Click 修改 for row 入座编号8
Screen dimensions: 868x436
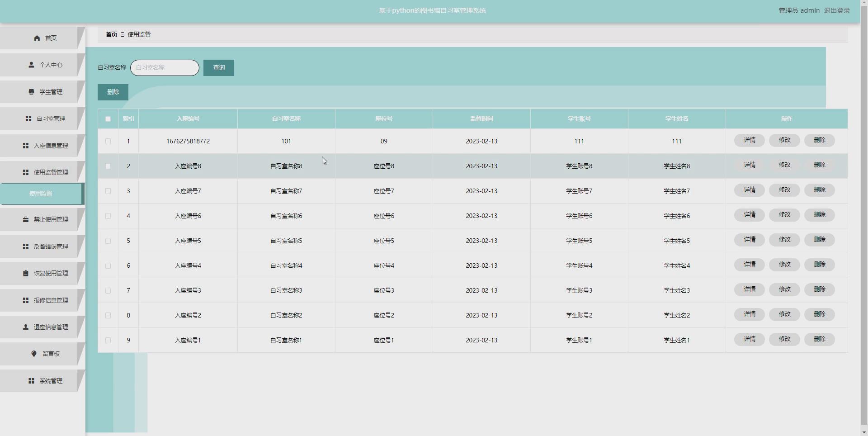[x=784, y=165]
